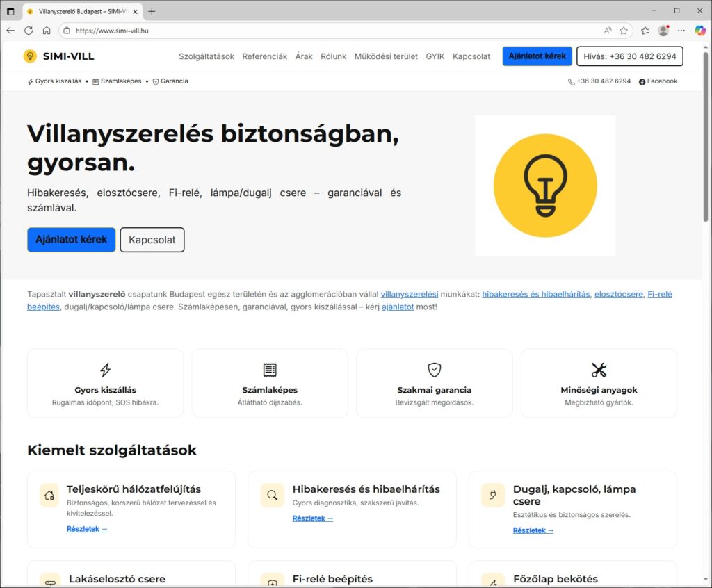Open the GYIK navigation link

435,56
